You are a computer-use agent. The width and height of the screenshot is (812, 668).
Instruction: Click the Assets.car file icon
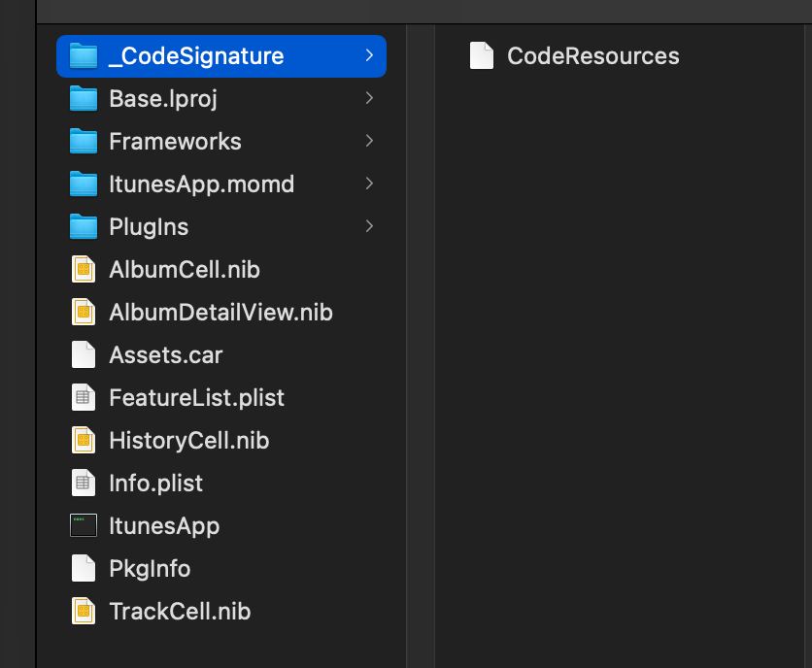(x=84, y=354)
